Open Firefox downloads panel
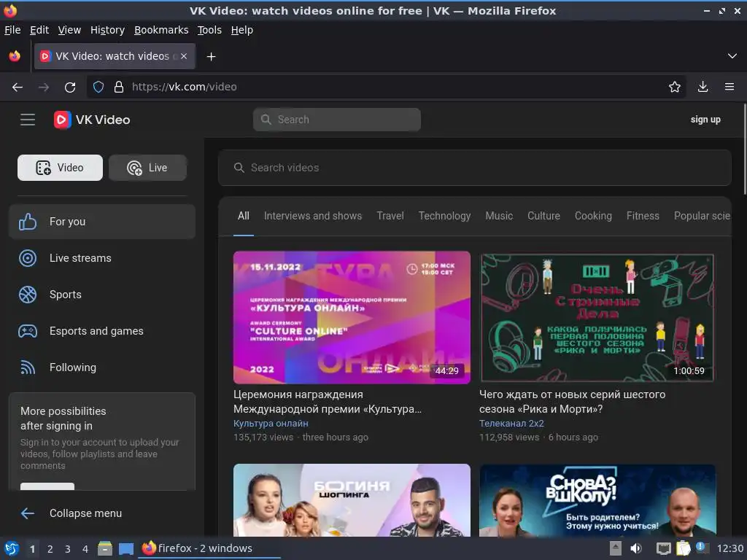Image resolution: width=747 pixels, height=560 pixels. pyautogui.click(x=703, y=87)
